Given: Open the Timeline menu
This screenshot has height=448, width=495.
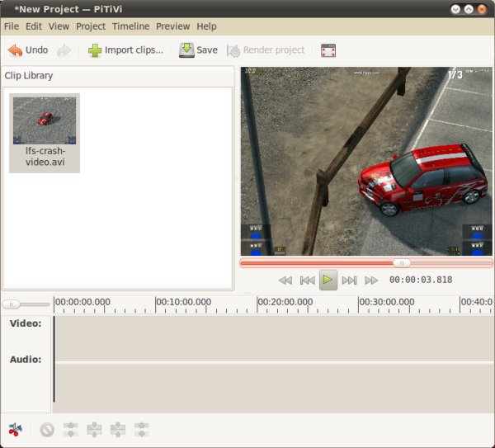Looking at the screenshot, I should (x=130, y=26).
